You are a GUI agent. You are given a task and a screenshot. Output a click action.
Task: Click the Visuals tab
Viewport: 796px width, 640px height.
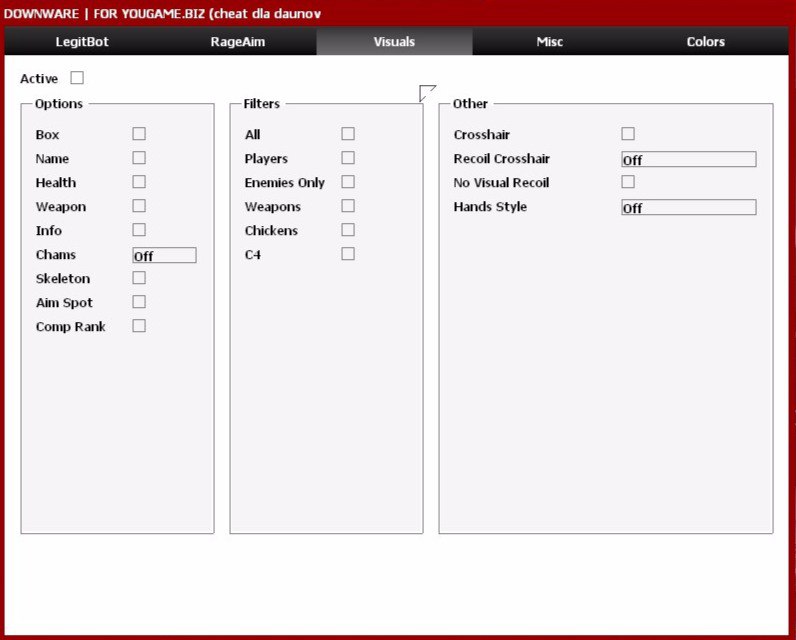pyautogui.click(x=394, y=42)
